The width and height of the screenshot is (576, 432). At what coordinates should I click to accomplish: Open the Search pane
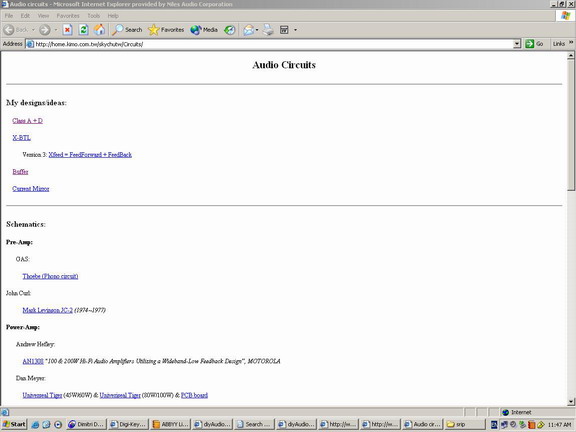[127, 30]
